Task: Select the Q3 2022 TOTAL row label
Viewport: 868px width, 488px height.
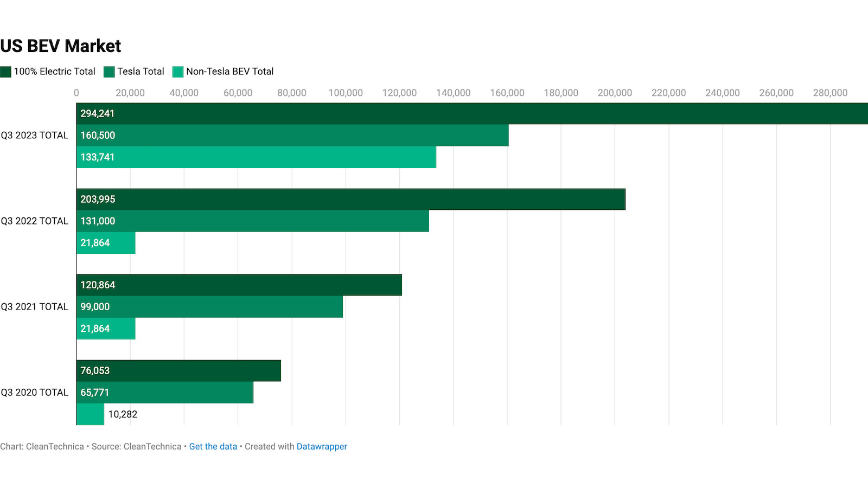Action: pyautogui.click(x=35, y=221)
